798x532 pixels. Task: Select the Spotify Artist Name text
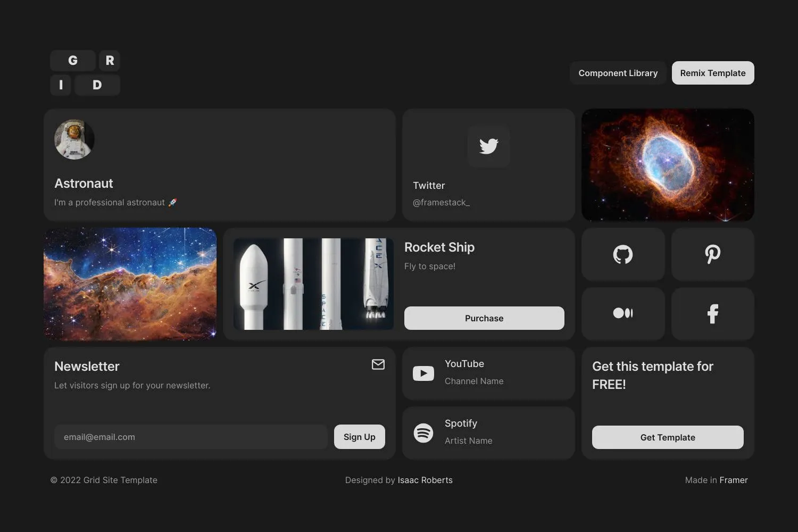[x=469, y=440]
